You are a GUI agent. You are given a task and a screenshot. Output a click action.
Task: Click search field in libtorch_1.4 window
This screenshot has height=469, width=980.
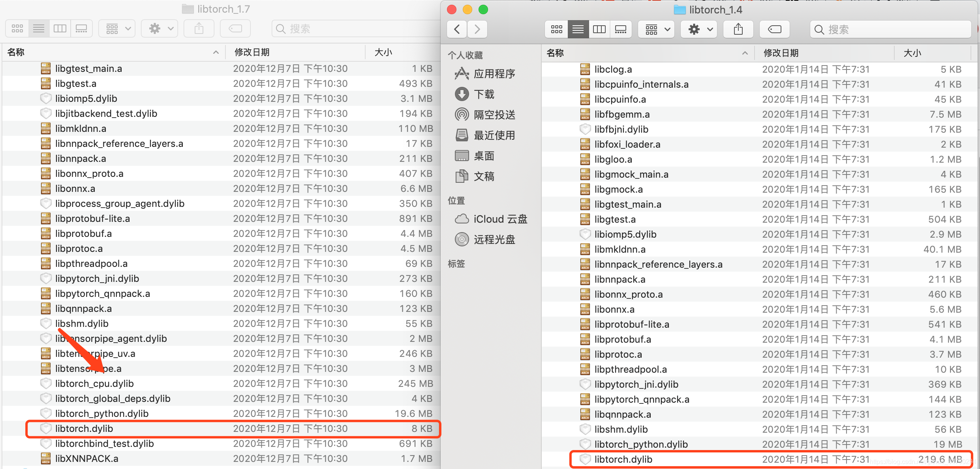coord(890,29)
